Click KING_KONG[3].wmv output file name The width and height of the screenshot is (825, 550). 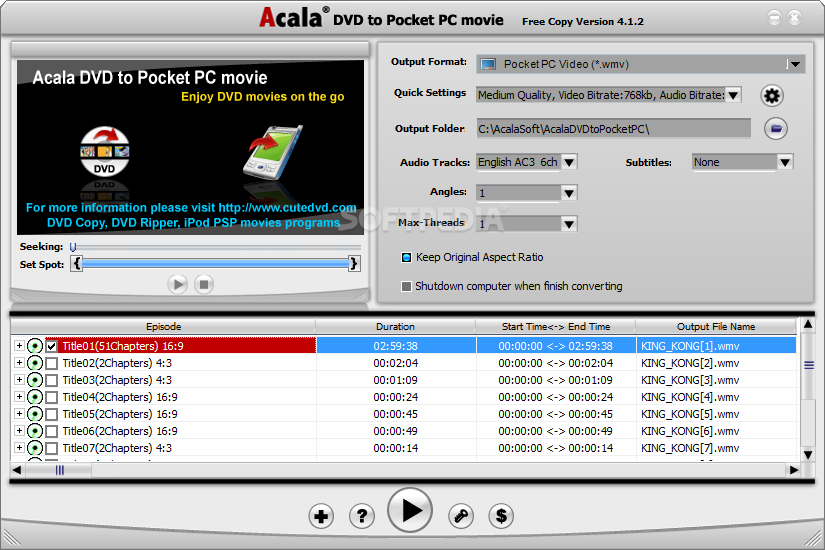690,380
